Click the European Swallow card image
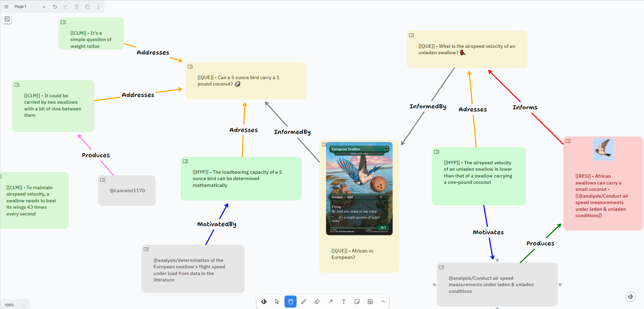Image resolution: width=644 pixels, height=309 pixels. pyautogui.click(x=359, y=188)
